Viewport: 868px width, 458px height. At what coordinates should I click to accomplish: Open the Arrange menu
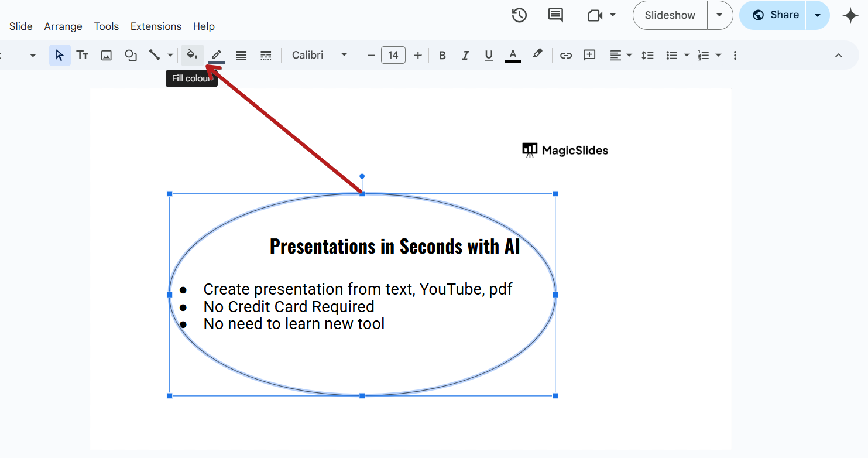click(x=63, y=26)
